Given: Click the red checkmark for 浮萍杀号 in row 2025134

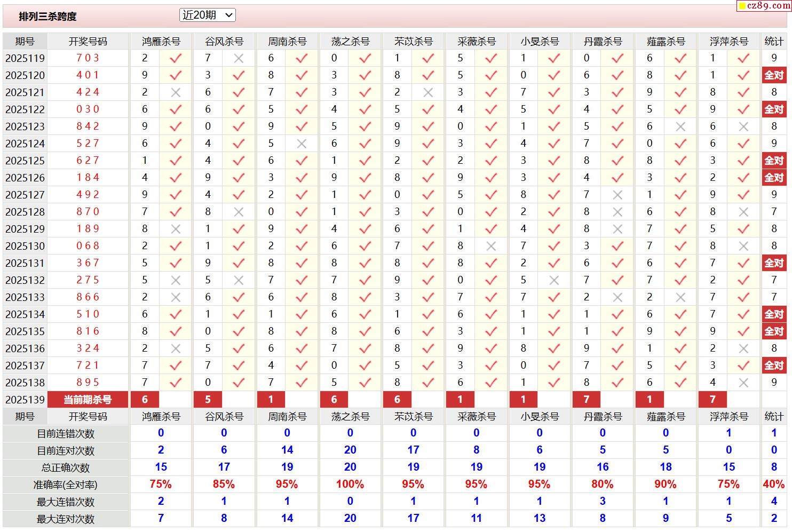Looking at the screenshot, I should click(743, 314).
